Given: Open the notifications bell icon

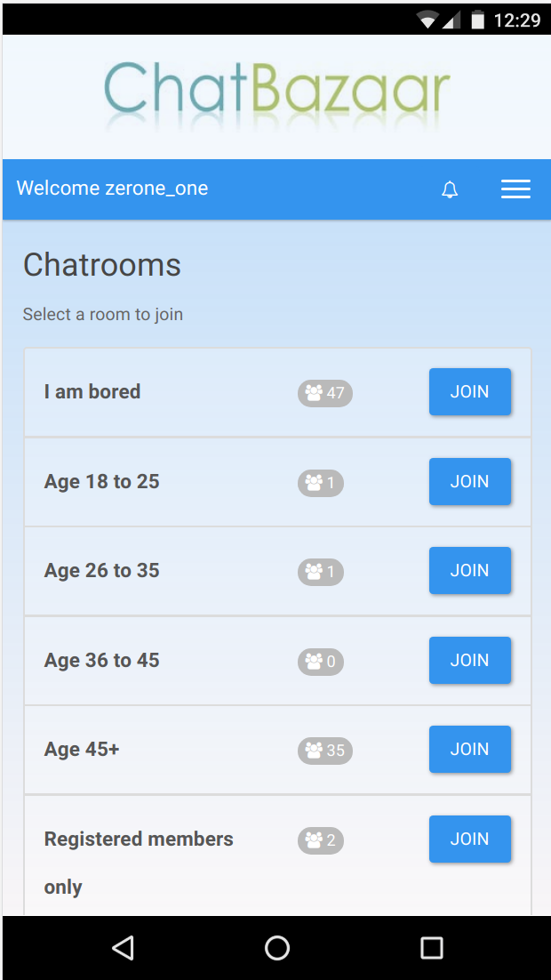Looking at the screenshot, I should [x=450, y=189].
